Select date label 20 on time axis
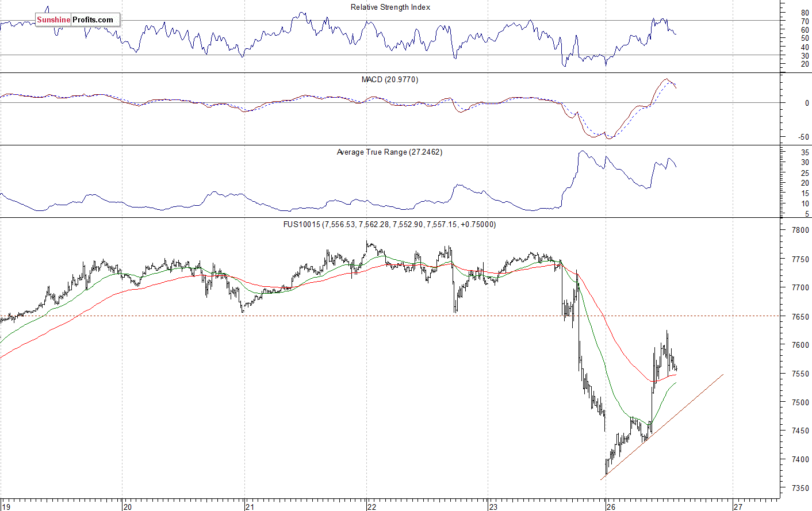This screenshot has height=511, width=812. click(x=128, y=507)
